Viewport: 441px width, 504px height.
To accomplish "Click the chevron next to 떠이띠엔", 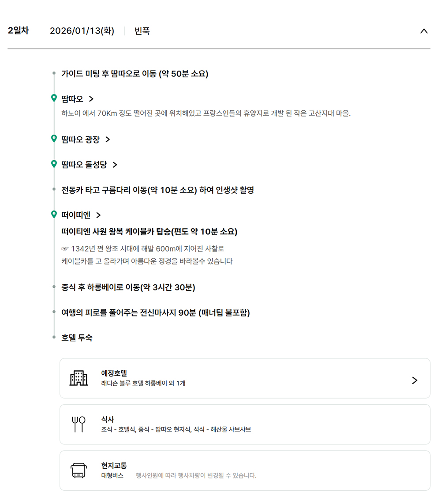I will pyautogui.click(x=98, y=215).
